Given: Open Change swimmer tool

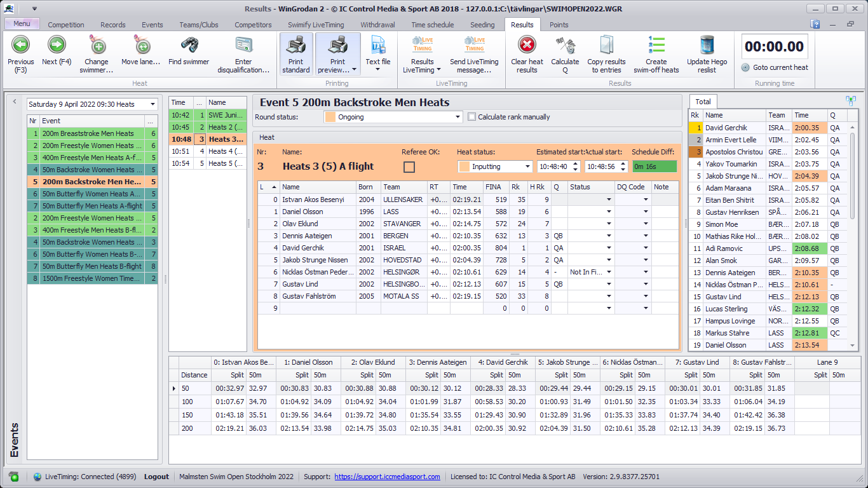Looking at the screenshot, I should [97, 54].
